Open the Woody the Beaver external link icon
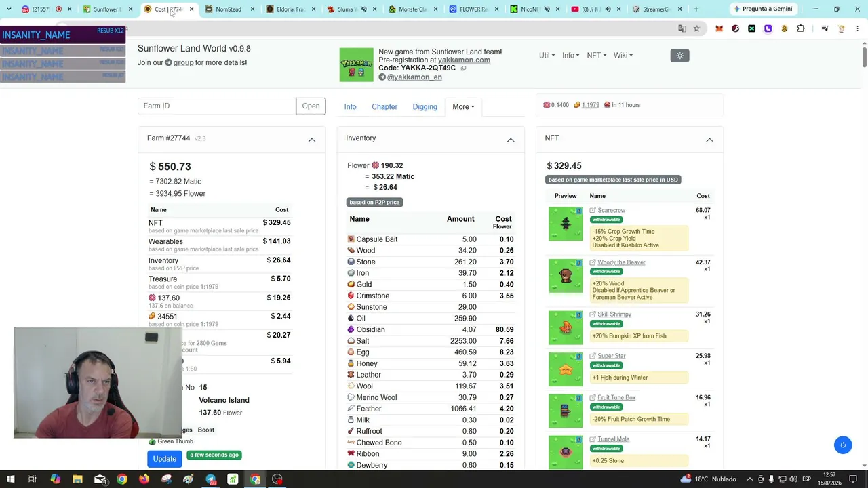 point(593,262)
